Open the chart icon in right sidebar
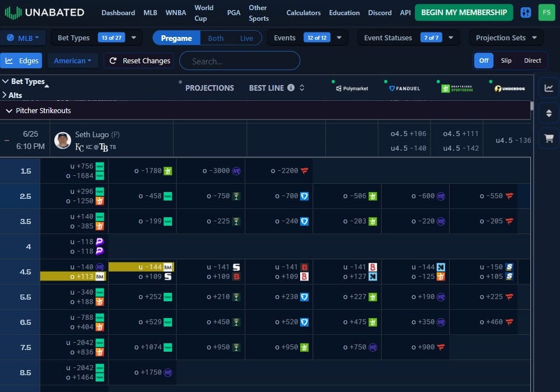 pyautogui.click(x=549, y=88)
